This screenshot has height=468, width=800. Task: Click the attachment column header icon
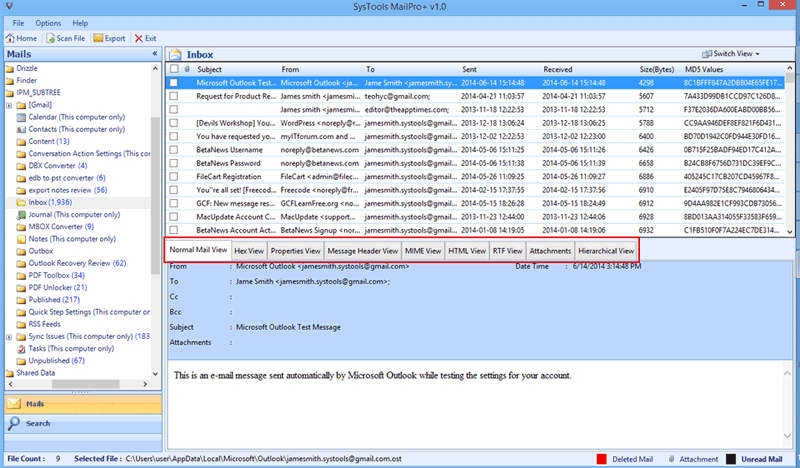coord(187,69)
